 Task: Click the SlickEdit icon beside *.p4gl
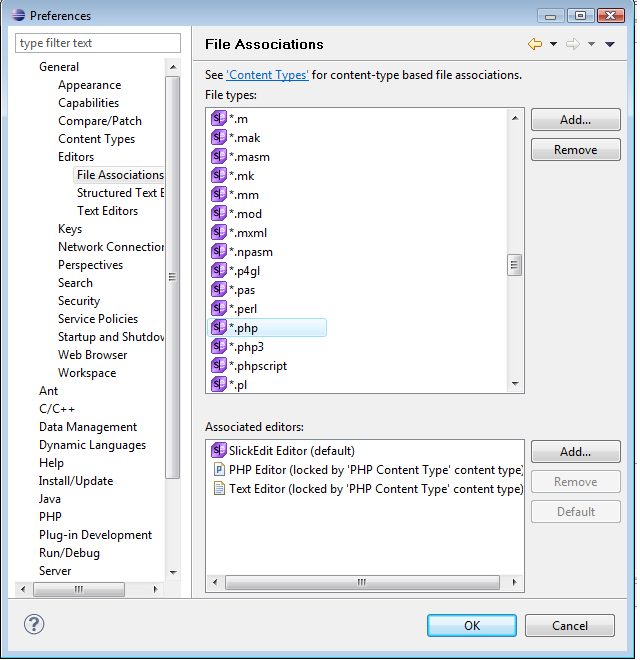pyautogui.click(x=219, y=270)
